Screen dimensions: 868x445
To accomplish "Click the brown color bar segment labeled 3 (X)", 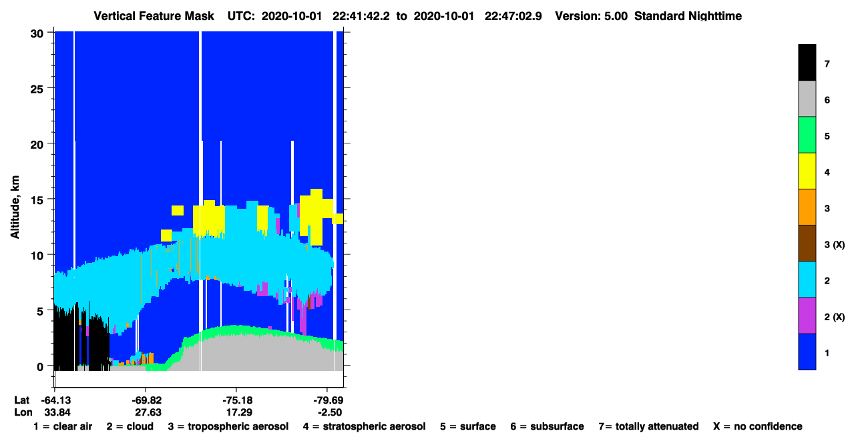I will [807, 243].
